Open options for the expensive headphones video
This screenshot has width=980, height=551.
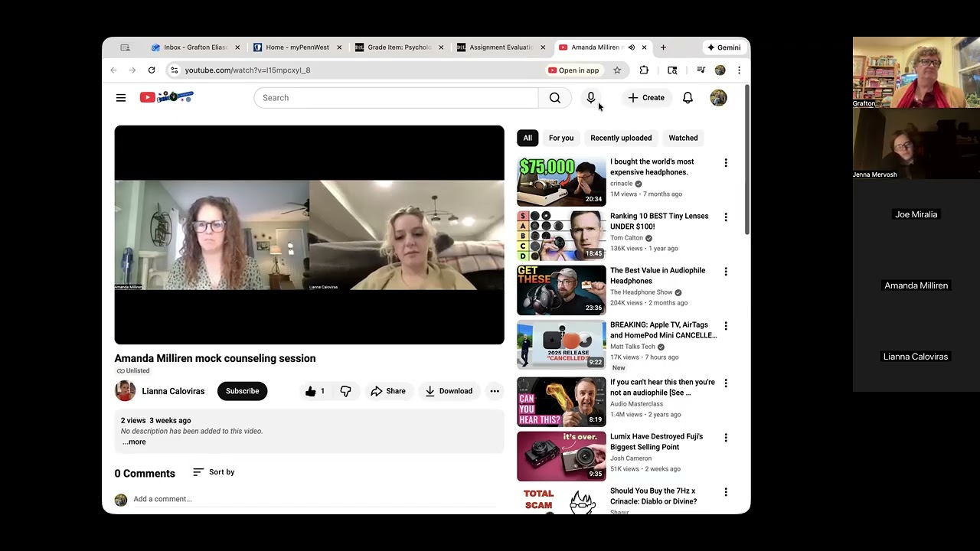tap(726, 163)
